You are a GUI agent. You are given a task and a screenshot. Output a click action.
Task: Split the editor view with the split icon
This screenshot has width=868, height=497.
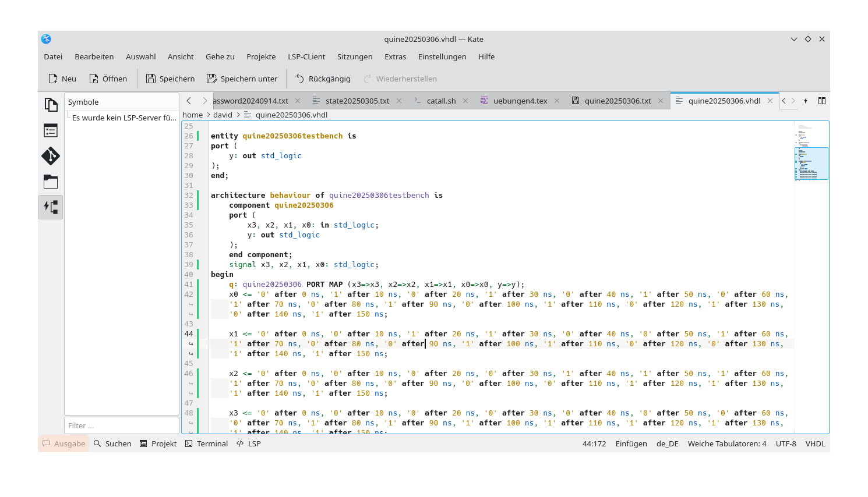point(822,101)
